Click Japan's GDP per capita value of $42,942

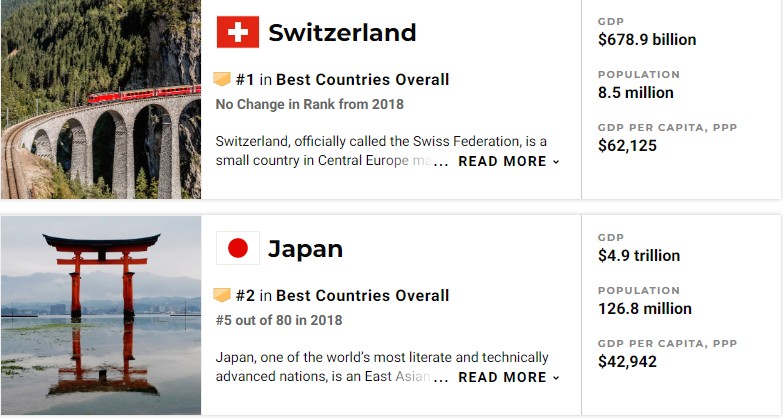627,361
